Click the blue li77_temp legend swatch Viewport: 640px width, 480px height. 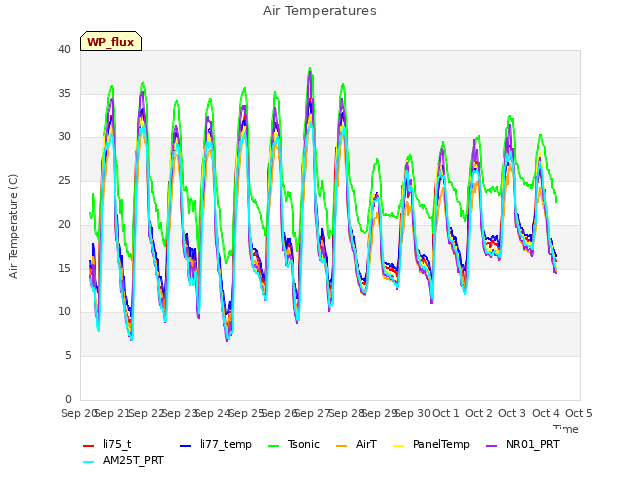tap(186, 445)
